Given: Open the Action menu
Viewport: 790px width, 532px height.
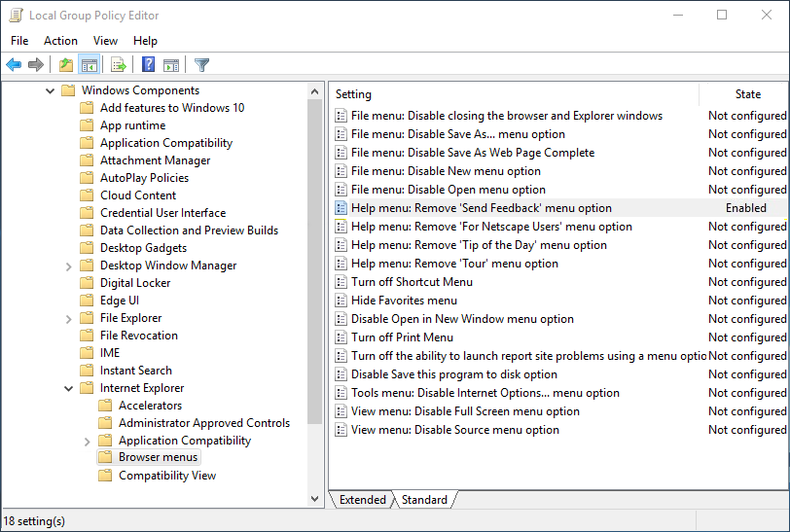Looking at the screenshot, I should [60, 41].
